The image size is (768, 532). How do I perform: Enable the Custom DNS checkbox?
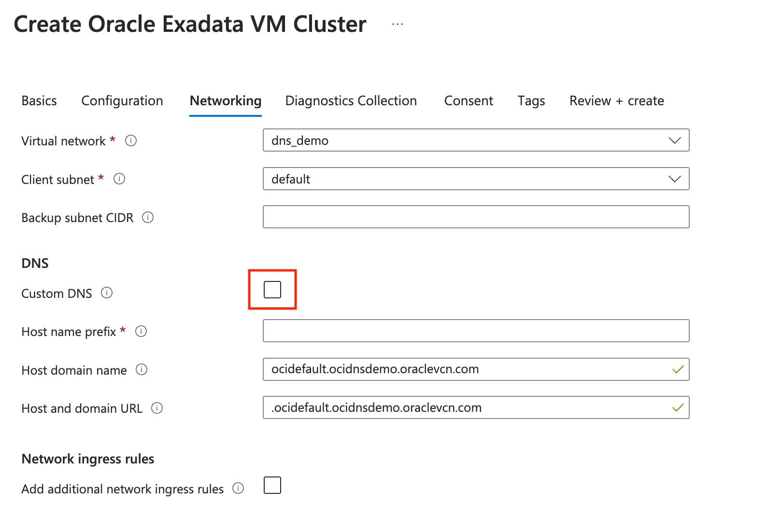coord(272,290)
